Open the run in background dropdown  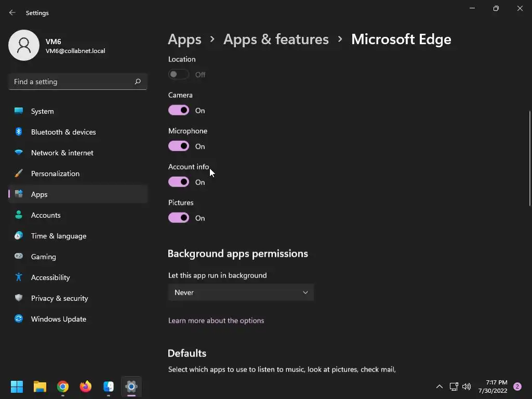(241, 292)
